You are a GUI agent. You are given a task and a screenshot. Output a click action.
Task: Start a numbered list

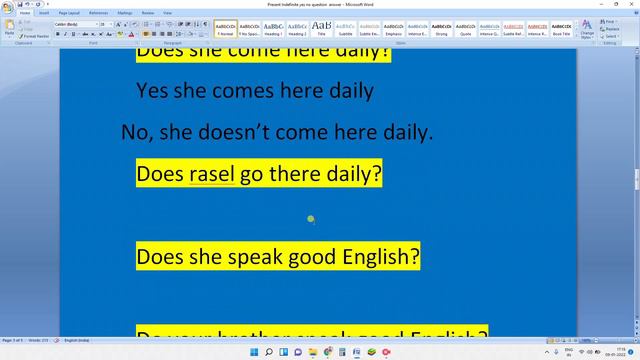click(158, 24)
